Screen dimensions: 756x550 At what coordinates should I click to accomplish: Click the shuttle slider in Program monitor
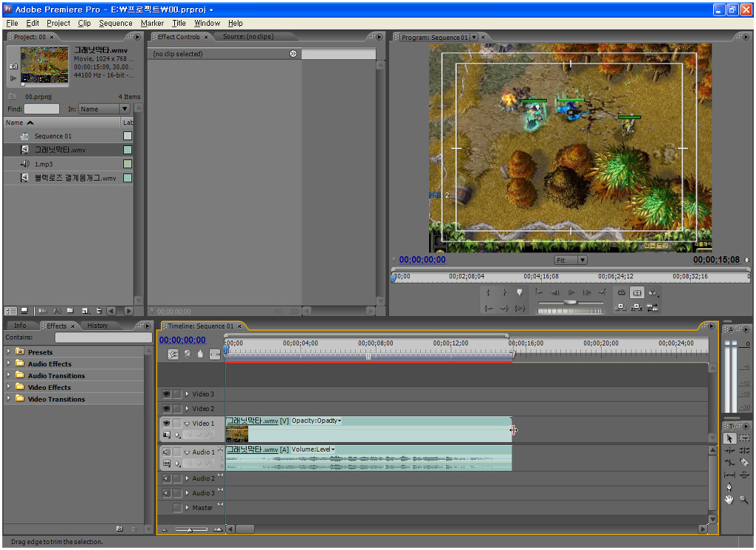coord(570,303)
